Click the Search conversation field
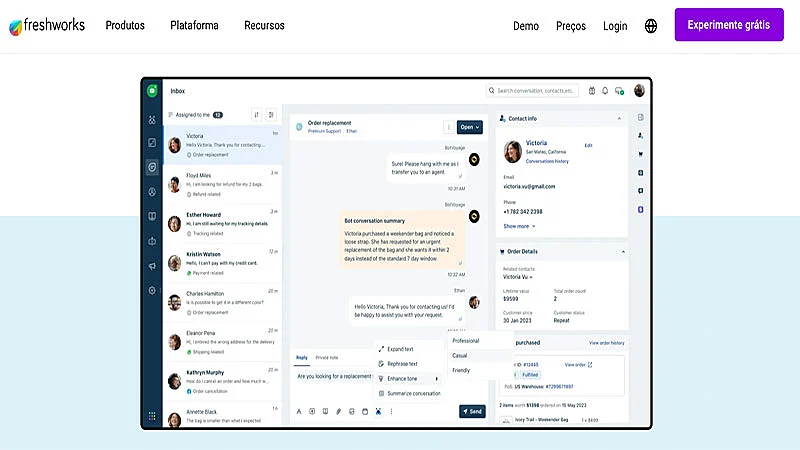800x450 pixels. point(535,91)
